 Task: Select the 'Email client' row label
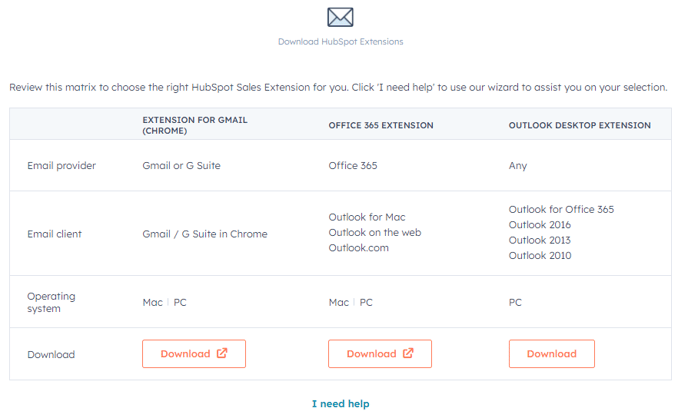[54, 234]
